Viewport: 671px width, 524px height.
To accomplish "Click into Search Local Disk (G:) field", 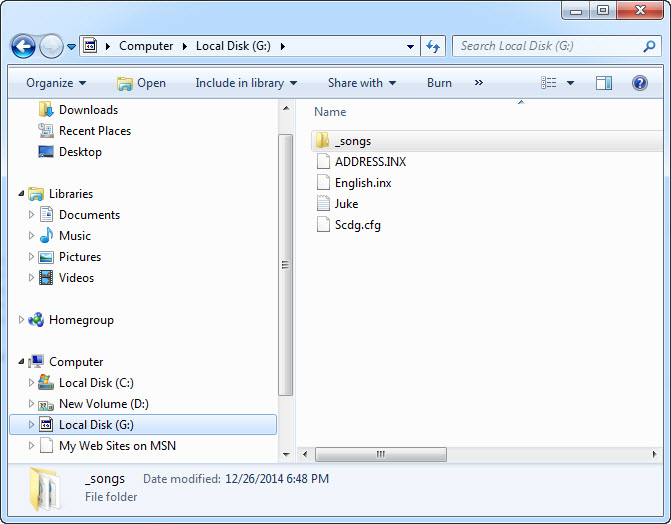I will pos(545,46).
